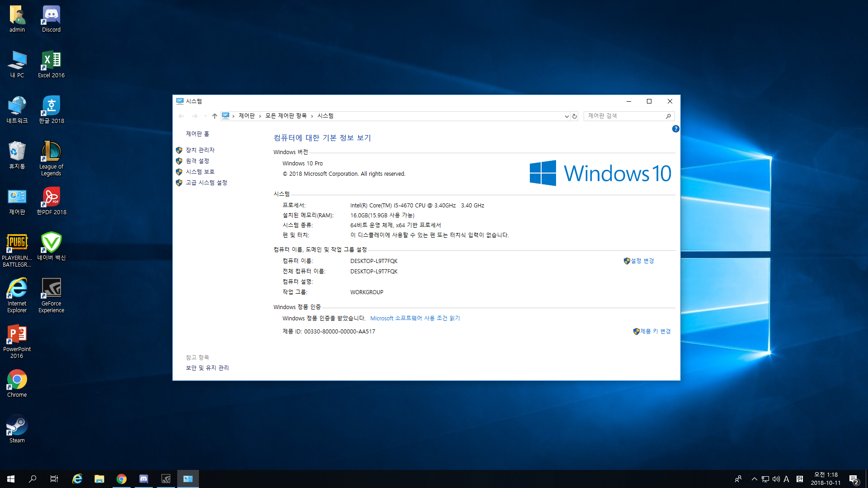The width and height of the screenshot is (868, 488).
Task: Expand the recent locations dropdown arrow
Action: point(205,116)
